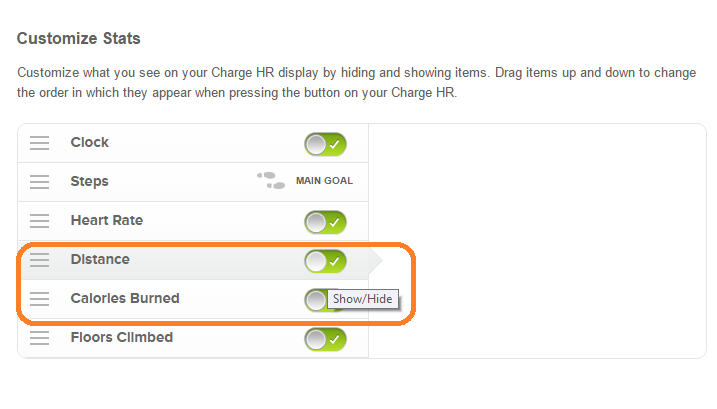Click the drag handle beside Floors Climbed
717x409 pixels.
click(39, 338)
